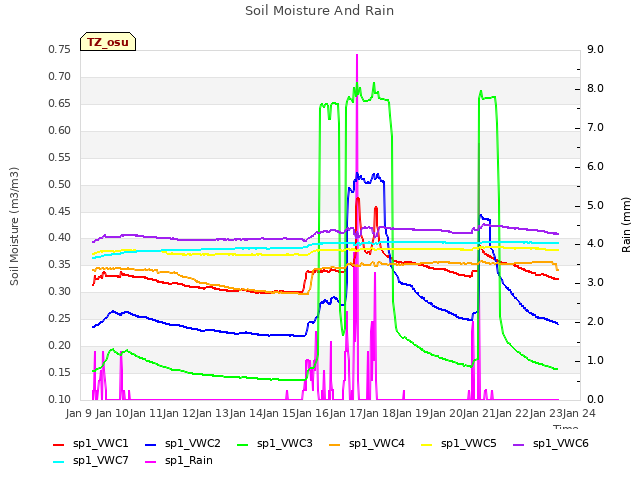This screenshot has width=640, height=480.
Task: Toggle sp1_VWC7 legend entry
Action: 91,461
